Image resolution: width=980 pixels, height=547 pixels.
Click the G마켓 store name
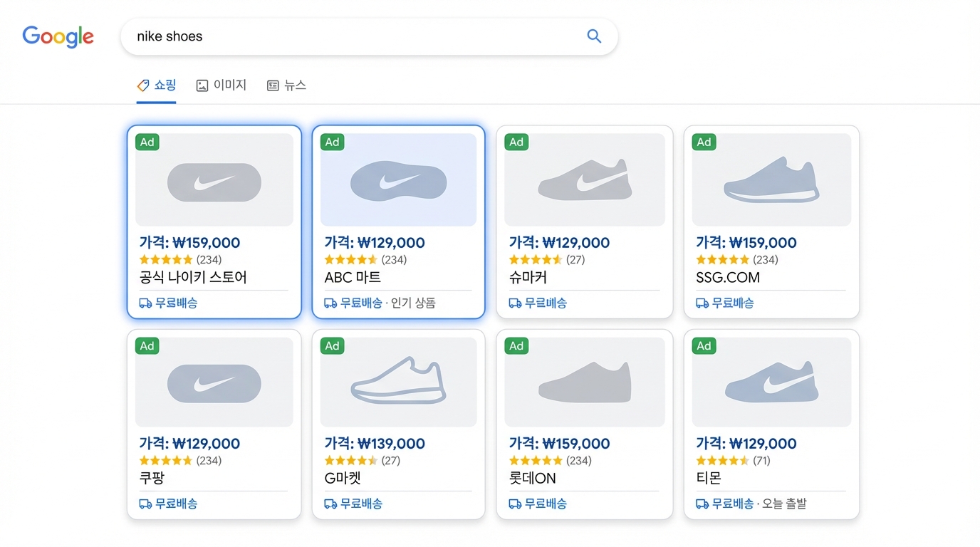[343, 478]
